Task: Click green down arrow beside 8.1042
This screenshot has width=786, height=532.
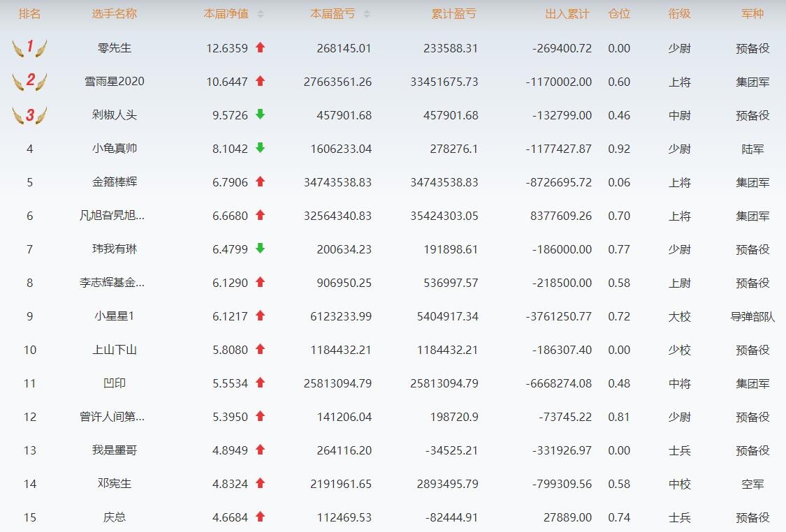Action: [x=261, y=148]
